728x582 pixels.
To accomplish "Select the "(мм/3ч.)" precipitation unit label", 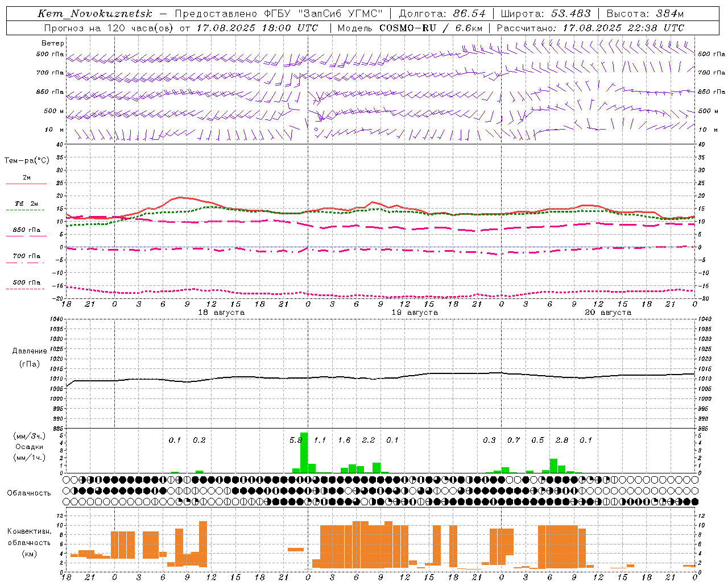I will pos(30,436).
